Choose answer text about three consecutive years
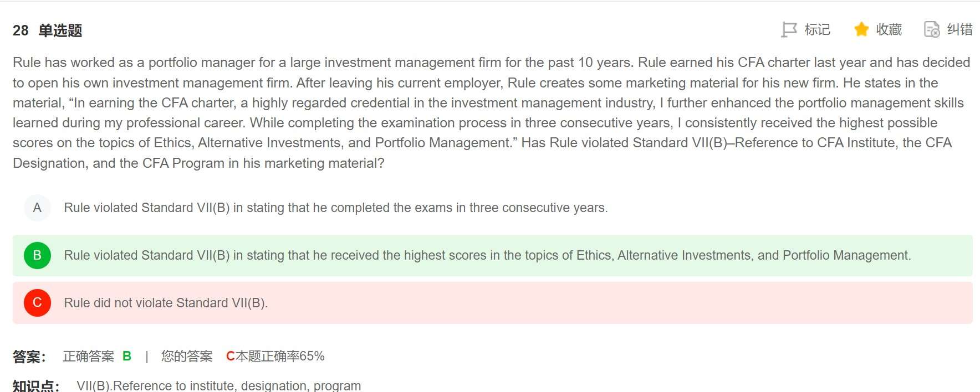This screenshot has width=980, height=392. [x=335, y=208]
